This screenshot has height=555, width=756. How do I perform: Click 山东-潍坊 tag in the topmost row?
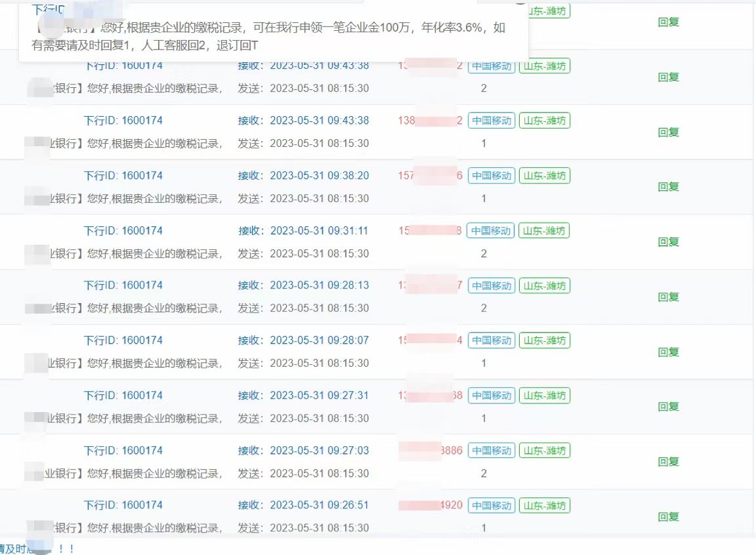(x=547, y=11)
